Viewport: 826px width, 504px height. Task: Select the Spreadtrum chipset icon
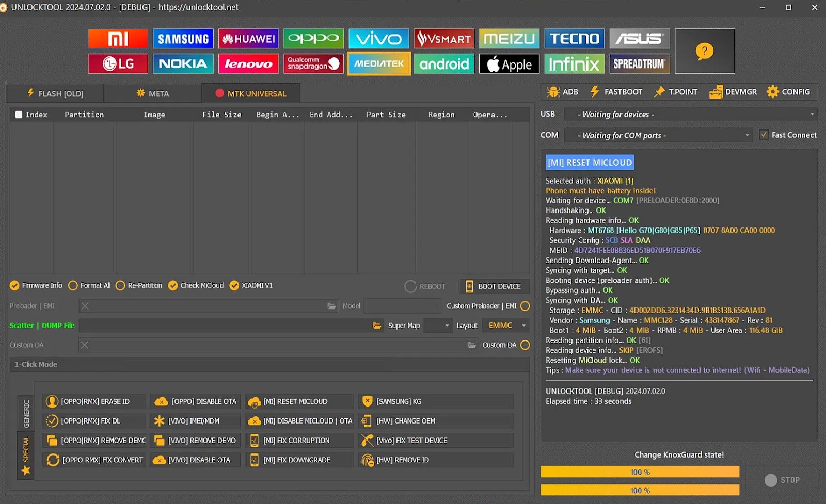[639, 63]
